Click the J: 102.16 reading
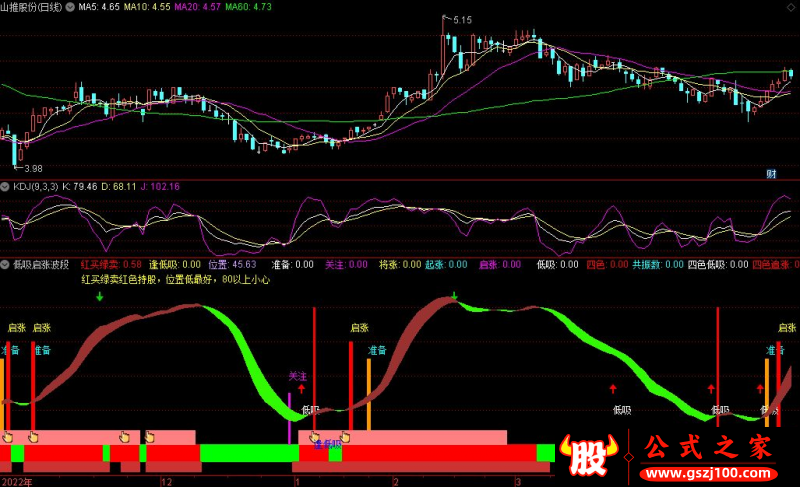 point(160,187)
